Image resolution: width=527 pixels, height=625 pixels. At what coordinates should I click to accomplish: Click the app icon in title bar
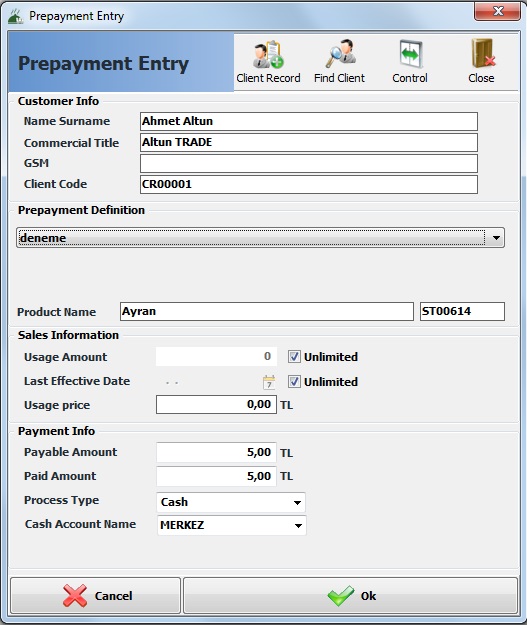click(x=16, y=16)
